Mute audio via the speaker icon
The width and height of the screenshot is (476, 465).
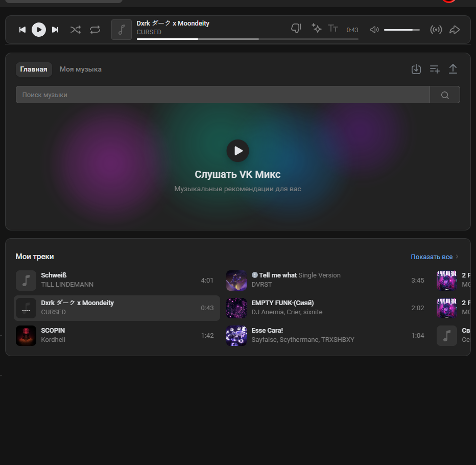pyautogui.click(x=374, y=30)
